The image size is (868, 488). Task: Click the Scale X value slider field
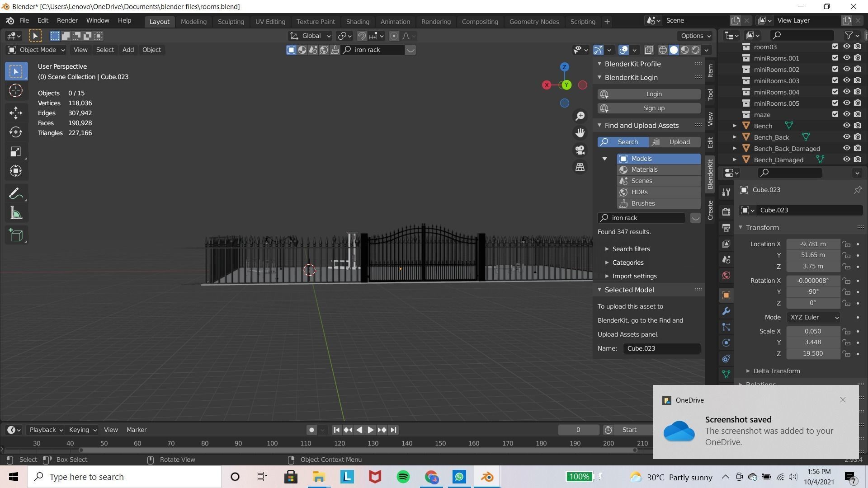pos(813,332)
